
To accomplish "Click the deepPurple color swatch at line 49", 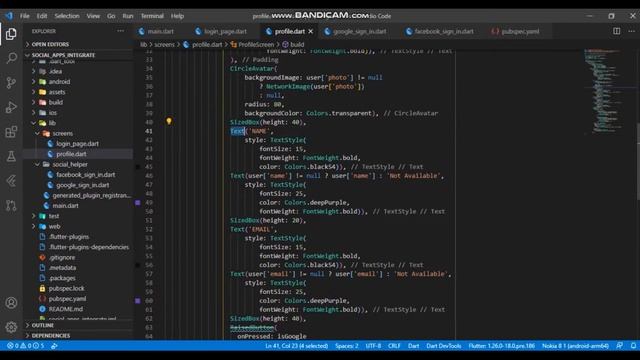I will 138,202.
